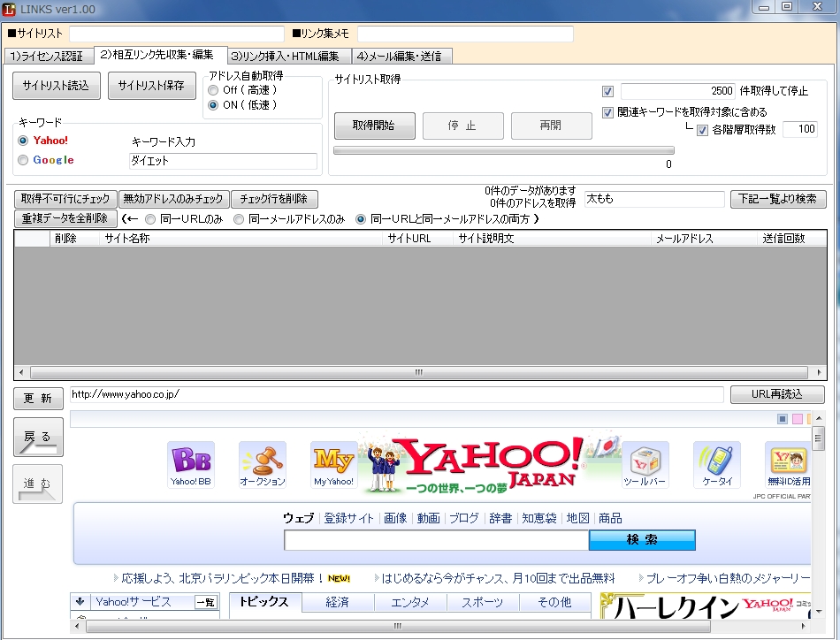Switch to 3)リンク挿入・HTML編集 tab

click(289, 57)
